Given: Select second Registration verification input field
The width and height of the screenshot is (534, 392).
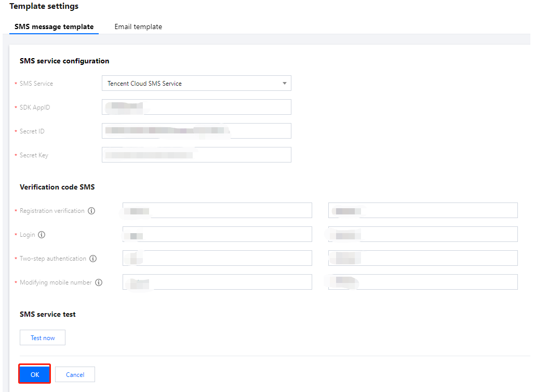Looking at the screenshot, I should click(x=423, y=210).
